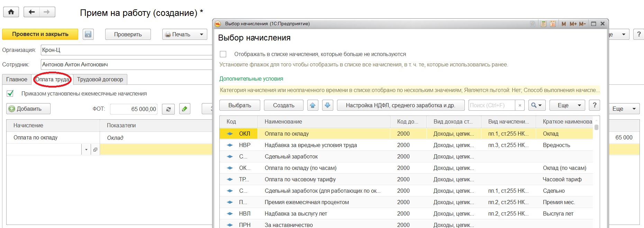Select Надбавка за вредные условия труда row

[406, 145]
